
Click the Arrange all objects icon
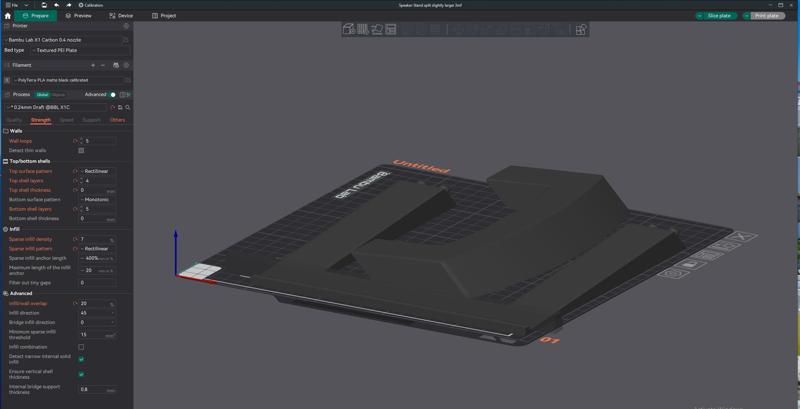[391, 29]
